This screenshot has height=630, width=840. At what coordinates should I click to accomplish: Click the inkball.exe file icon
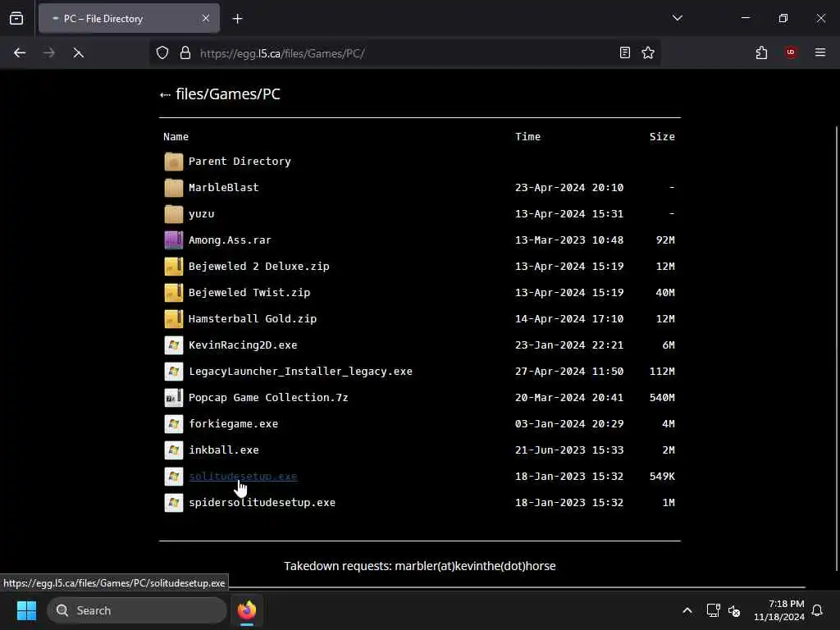174,450
